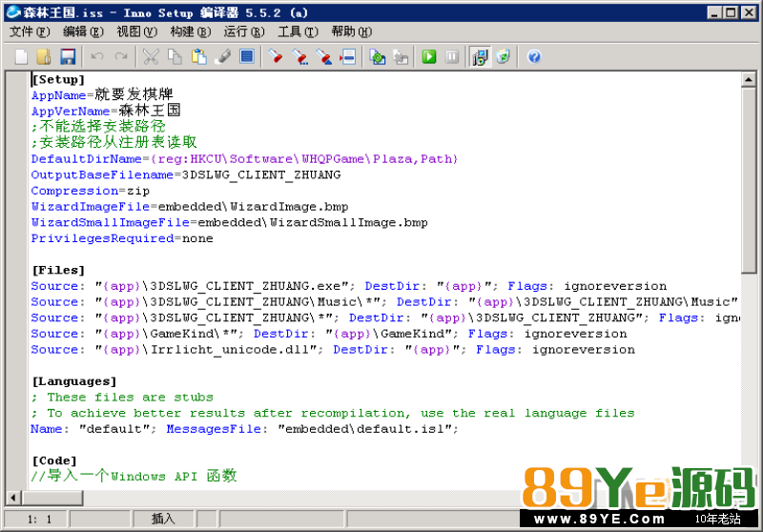This screenshot has width=763, height=532.
Task: Click the AppVerName=森林王国 line
Action: coord(106,111)
